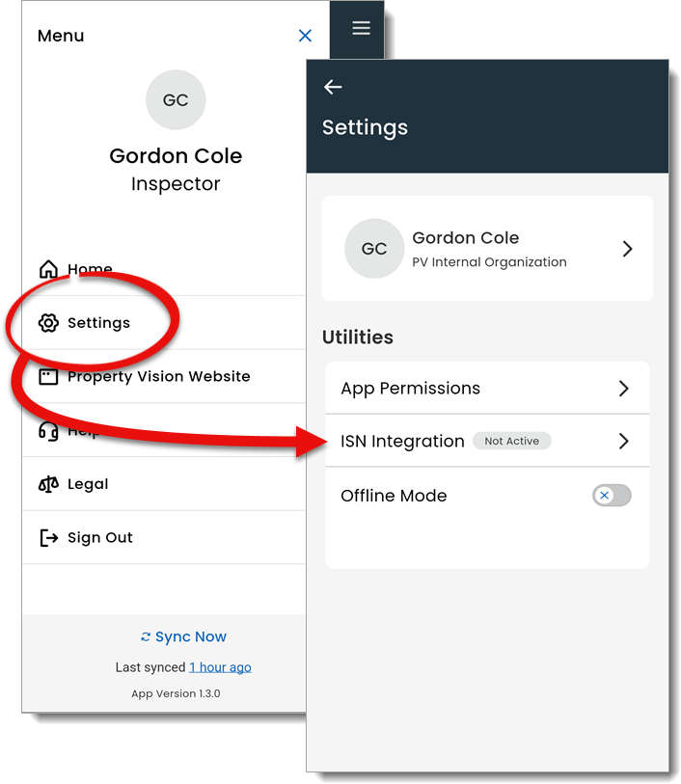Click the Sign Out door icon
The image size is (681, 784).
coord(48,538)
